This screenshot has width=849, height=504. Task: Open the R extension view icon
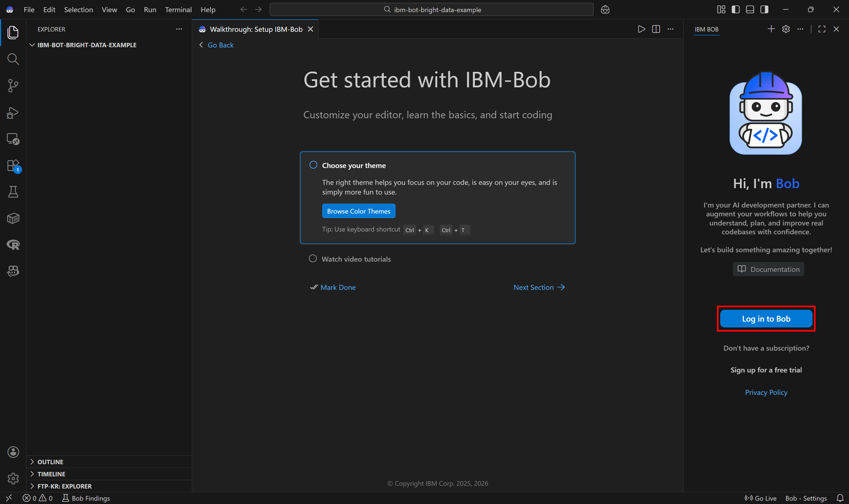13,245
